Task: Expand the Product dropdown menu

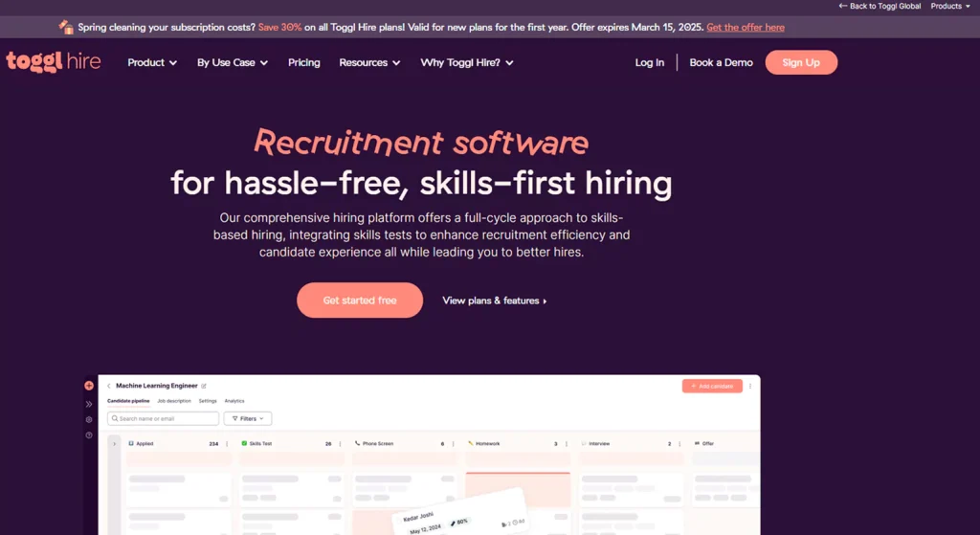Action: [x=152, y=63]
